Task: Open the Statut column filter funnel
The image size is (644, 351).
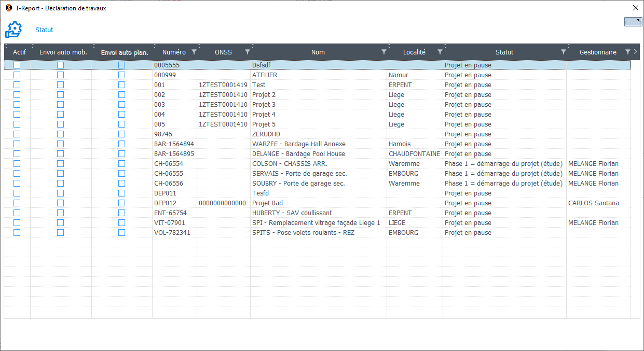Action: 564,52
